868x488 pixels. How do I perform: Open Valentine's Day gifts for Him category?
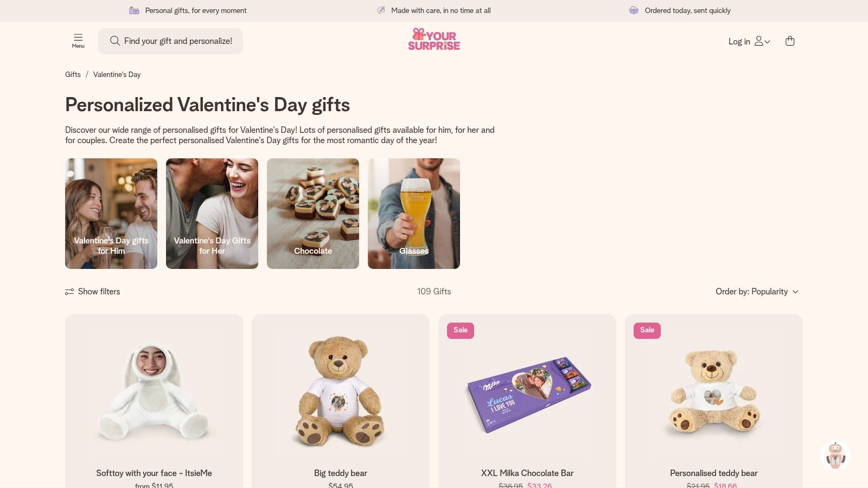111,214
